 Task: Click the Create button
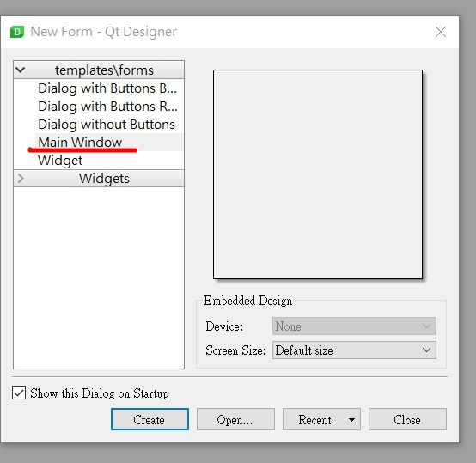point(150,419)
